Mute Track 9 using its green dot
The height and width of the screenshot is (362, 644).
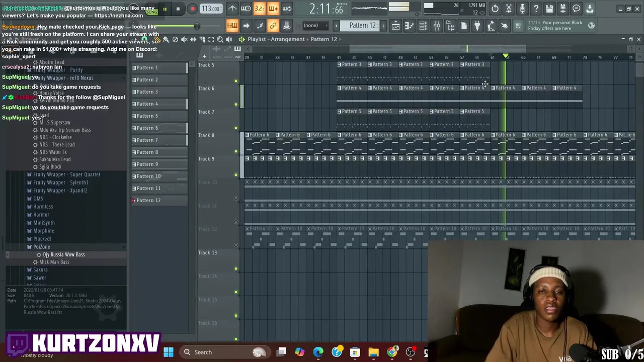[236, 175]
